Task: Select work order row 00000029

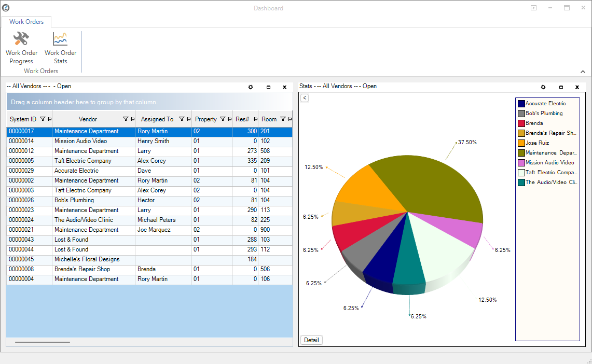Action: (149, 171)
